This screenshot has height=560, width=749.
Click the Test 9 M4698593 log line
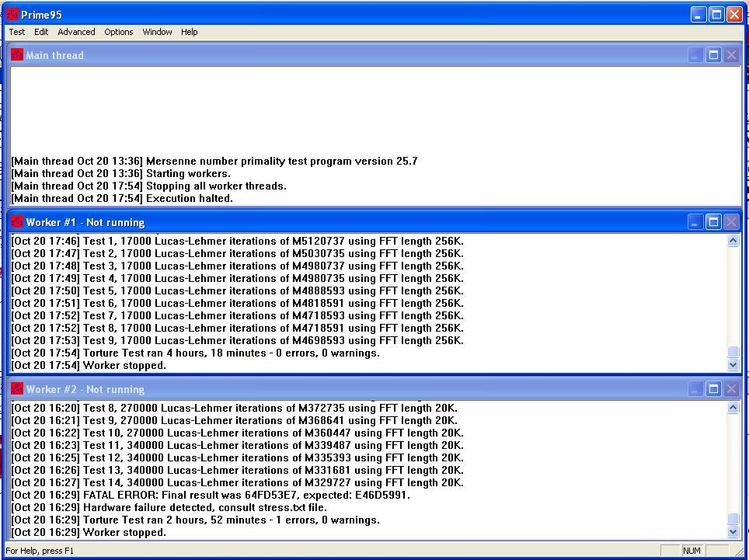click(237, 340)
